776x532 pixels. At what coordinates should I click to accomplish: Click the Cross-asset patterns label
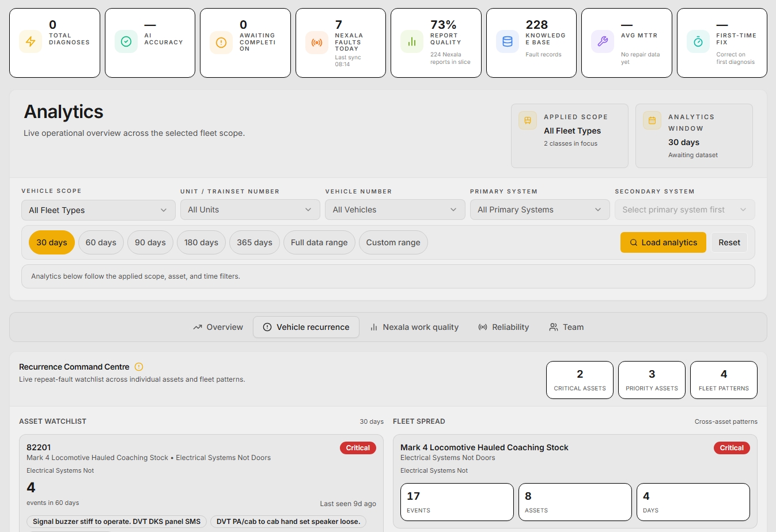point(726,421)
